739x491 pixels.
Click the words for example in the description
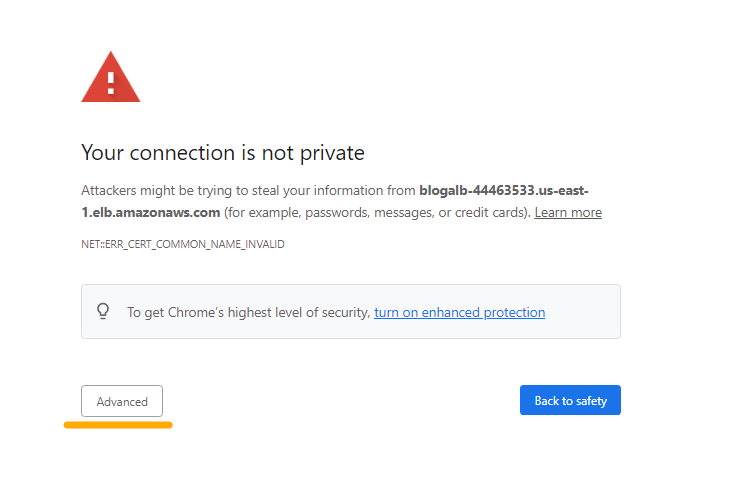(262, 212)
